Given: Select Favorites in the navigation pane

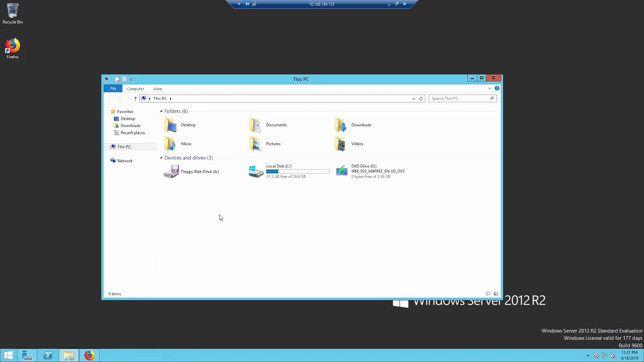Looking at the screenshot, I should pos(122,112).
